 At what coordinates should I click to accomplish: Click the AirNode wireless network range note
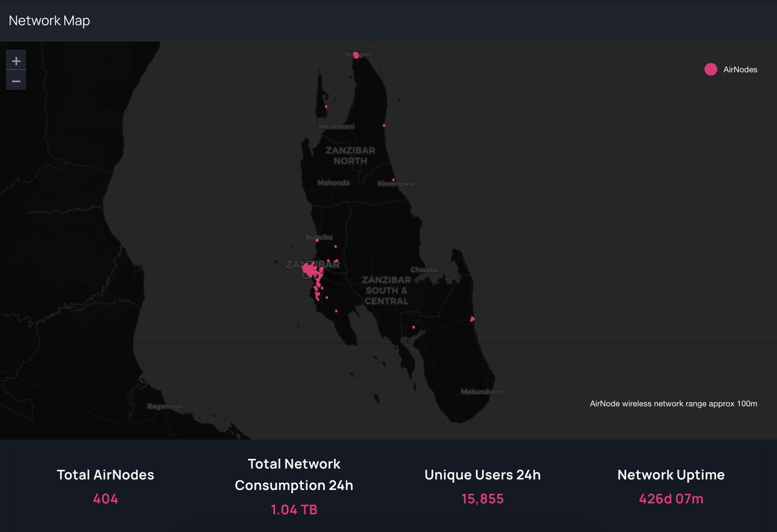tap(673, 403)
